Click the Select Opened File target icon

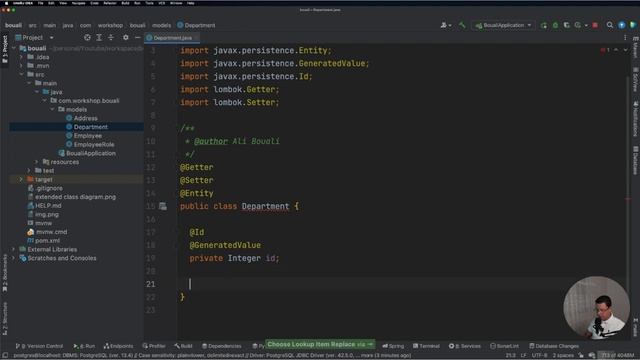point(87,38)
